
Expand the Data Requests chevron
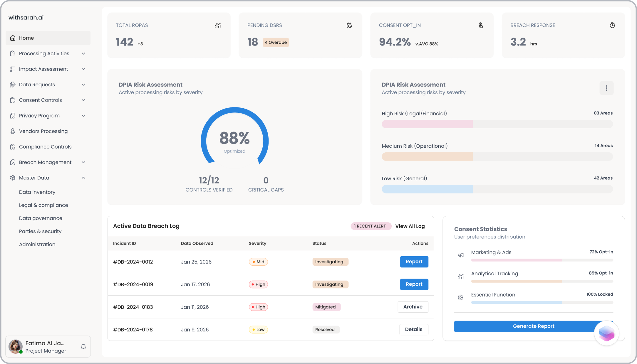click(83, 85)
